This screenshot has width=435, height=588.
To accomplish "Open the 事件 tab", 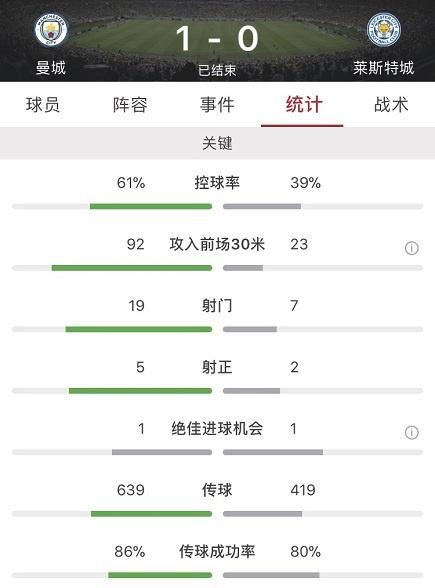I will coord(217,105).
